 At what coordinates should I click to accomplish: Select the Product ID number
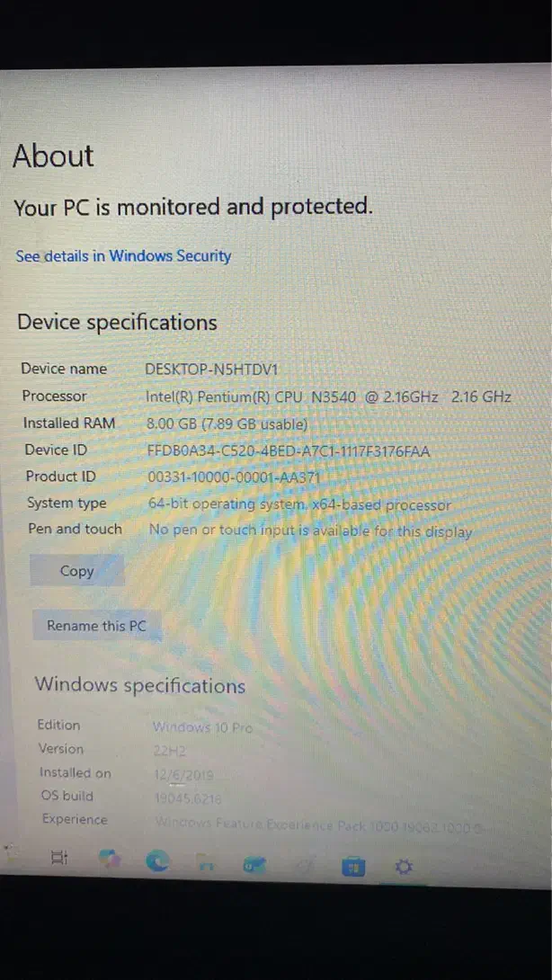tap(234, 477)
